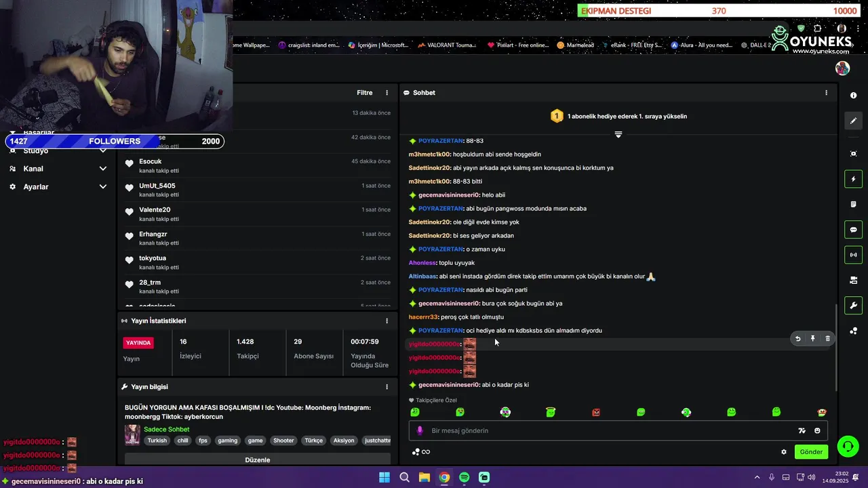Click the 'Sadece Sohbet' category link
This screenshot has height=488, width=868.
coord(167,429)
